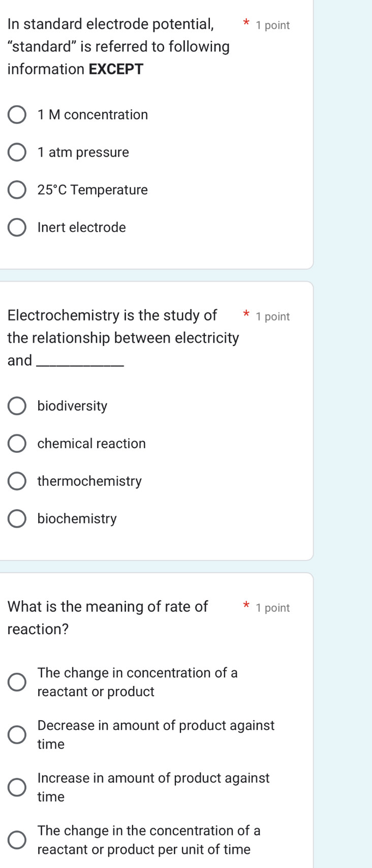Viewport: 372px width, 868px height.
Task: Select "Inert electrode" as the answer
Action: [x=17, y=228]
